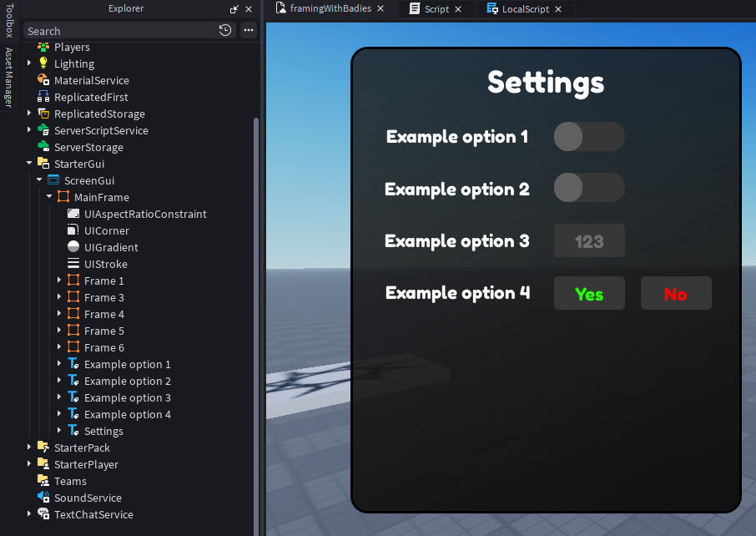This screenshot has height=536, width=756.
Task: Click the UIGradient icon
Action: click(73, 247)
